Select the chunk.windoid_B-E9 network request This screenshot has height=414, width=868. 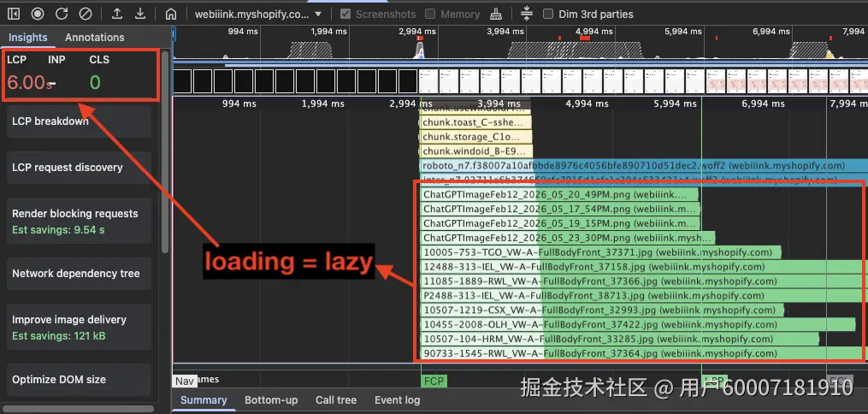(x=476, y=151)
